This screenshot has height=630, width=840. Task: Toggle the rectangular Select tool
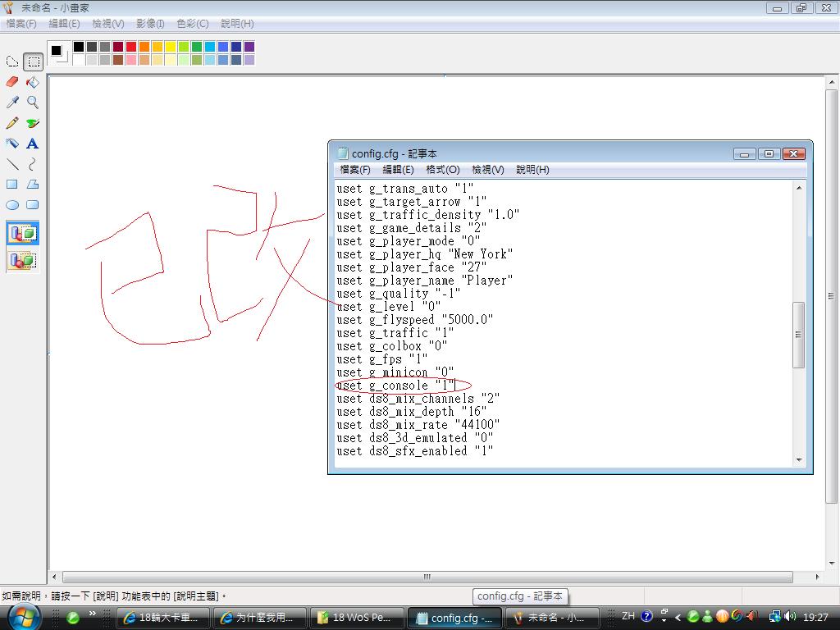pos(33,62)
